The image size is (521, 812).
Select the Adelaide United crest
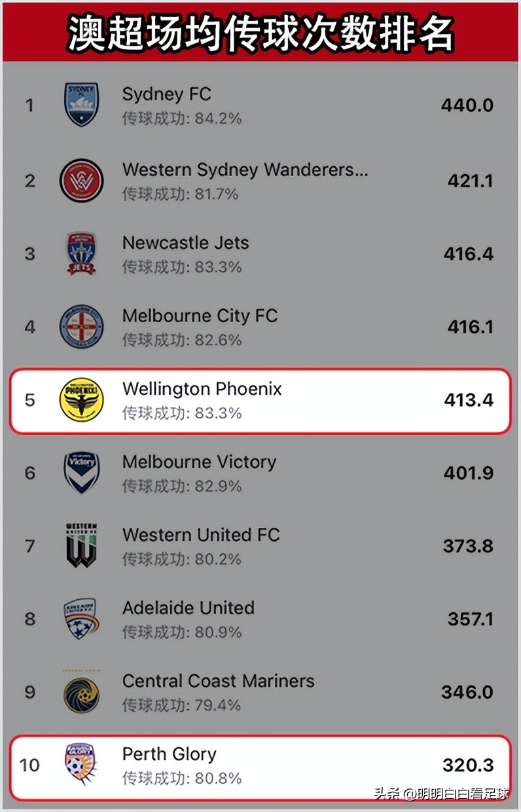click(x=82, y=618)
